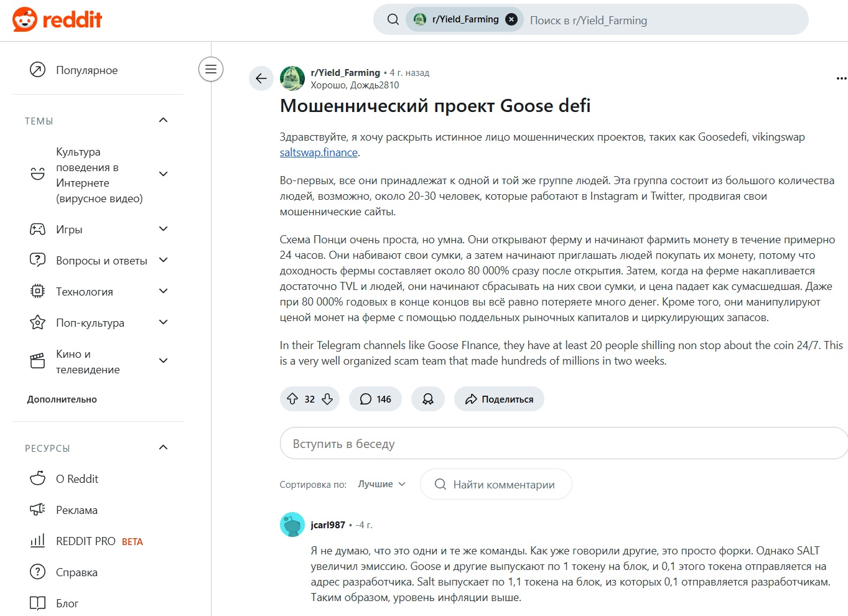Select the Поп-культура topic
The height and width of the screenshot is (616, 848).
click(90, 323)
